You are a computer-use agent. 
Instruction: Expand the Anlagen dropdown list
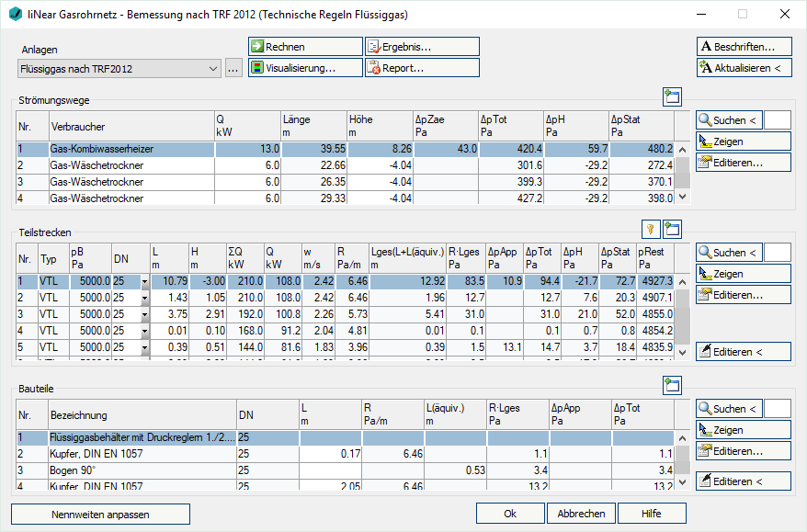[213, 68]
